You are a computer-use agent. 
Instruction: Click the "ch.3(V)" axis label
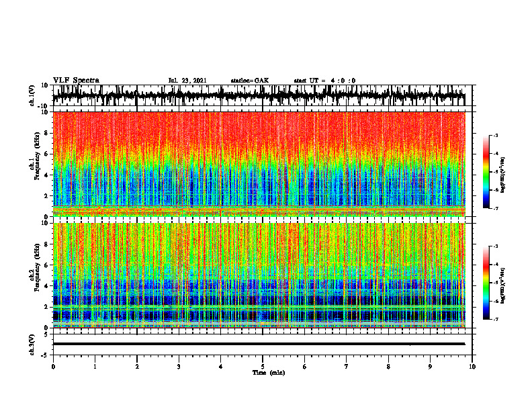point(32,345)
